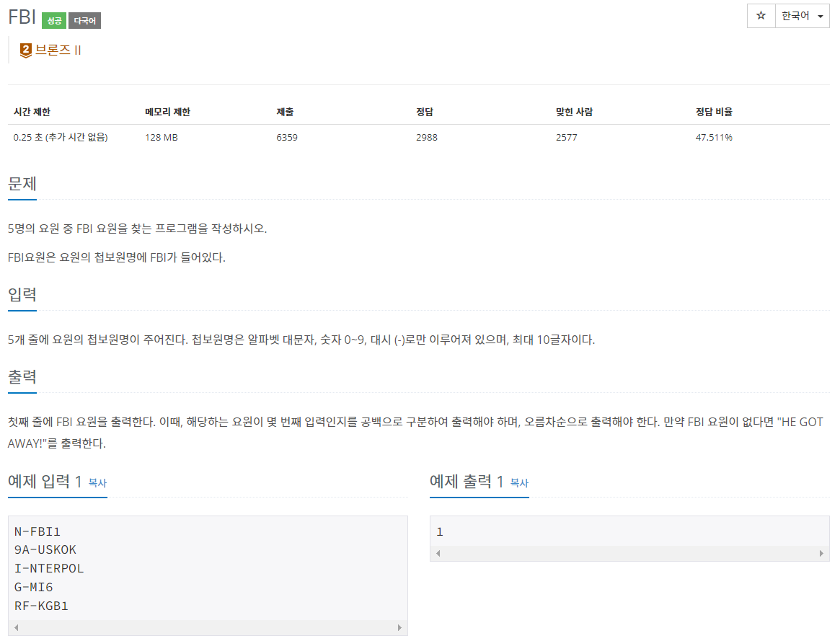The height and width of the screenshot is (641, 840).
Task: Click the 출력 section heading
Action: [22, 377]
